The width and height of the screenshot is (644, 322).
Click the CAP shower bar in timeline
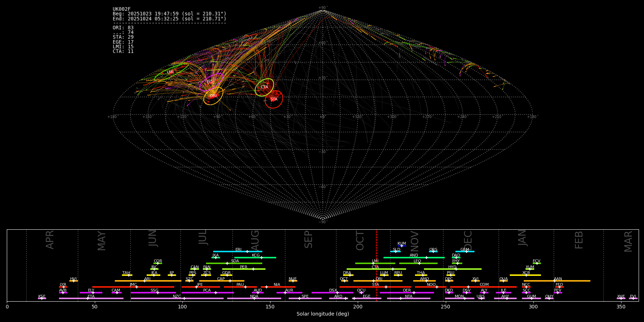tap(222, 281)
